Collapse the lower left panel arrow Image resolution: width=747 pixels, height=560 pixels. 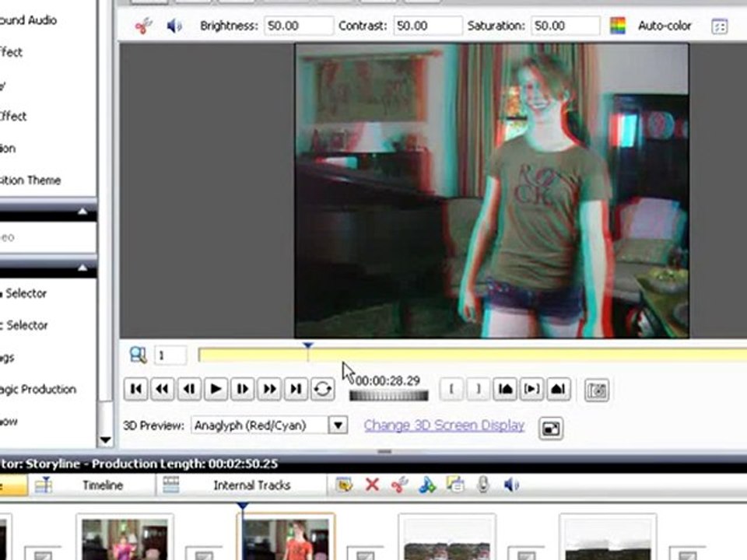point(82,268)
